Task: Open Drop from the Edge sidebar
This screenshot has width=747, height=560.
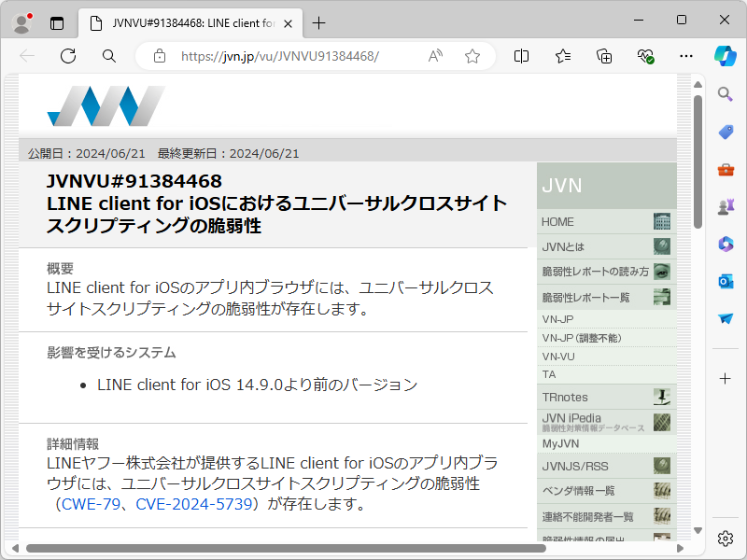Action: tap(725, 318)
